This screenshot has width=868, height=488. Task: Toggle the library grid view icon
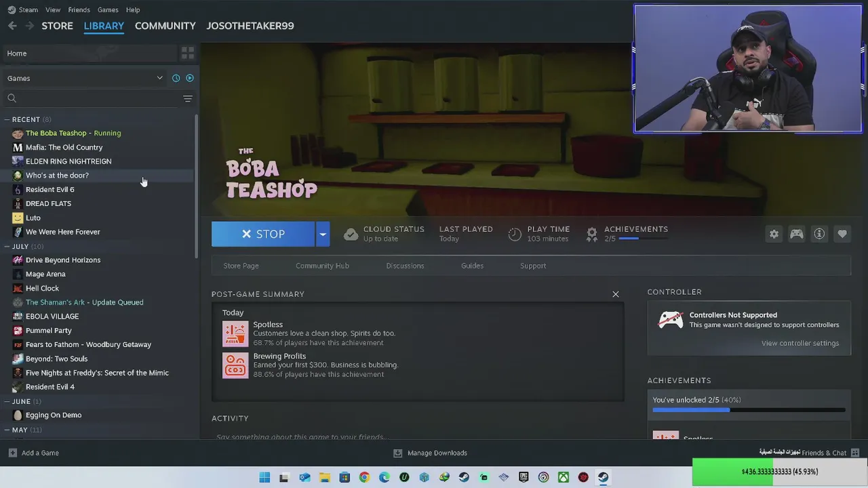point(188,53)
